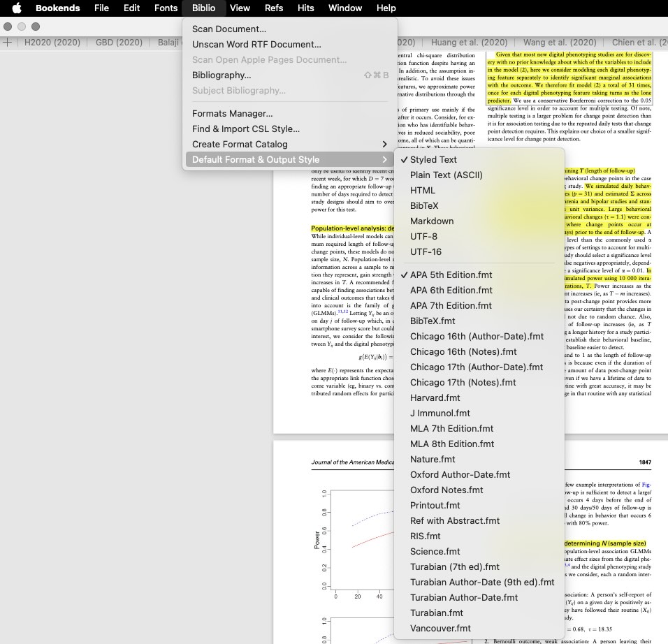Screen dimensions: 668x644
Task: Select MLA 8th Edition.fmt
Action: point(479,444)
